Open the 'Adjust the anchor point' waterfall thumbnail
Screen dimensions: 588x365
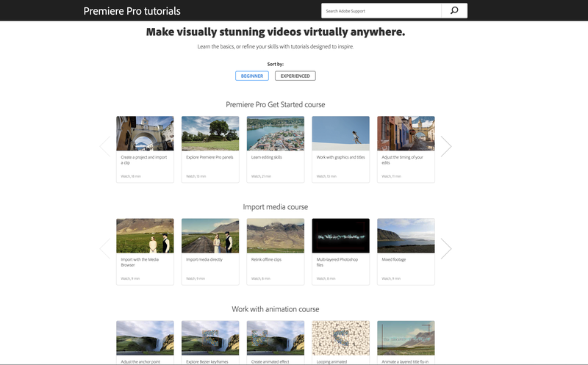145,338
